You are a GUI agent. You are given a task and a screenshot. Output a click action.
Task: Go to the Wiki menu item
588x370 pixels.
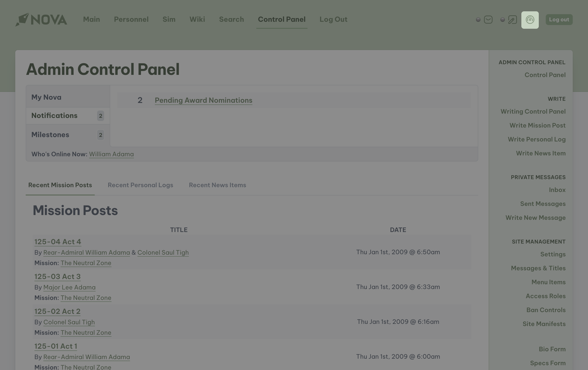[x=197, y=19]
